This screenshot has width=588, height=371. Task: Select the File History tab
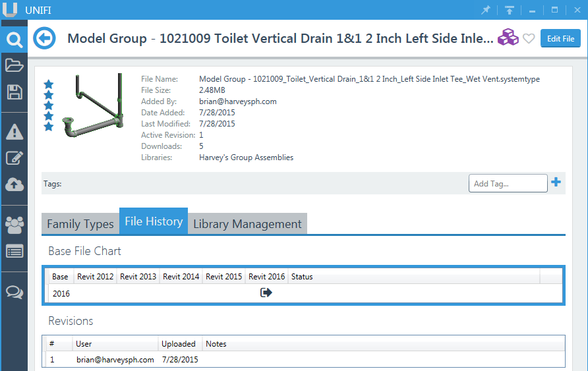154,221
